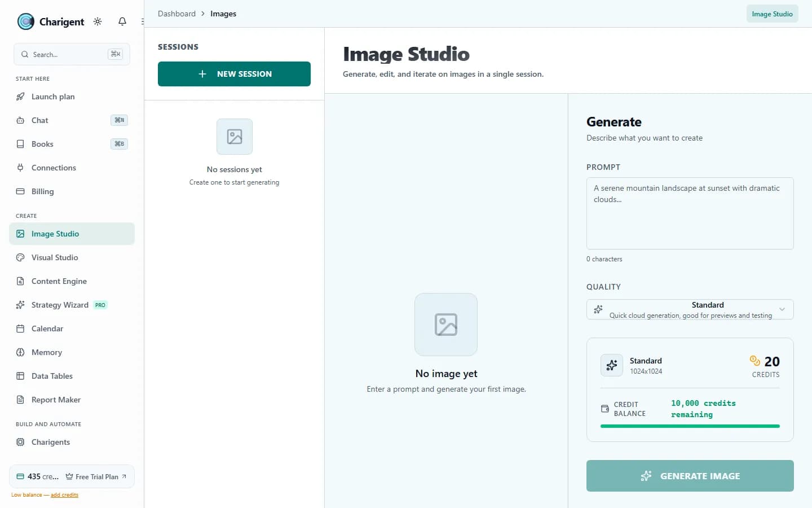This screenshot has height=508, width=812.
Task: Click the plug icon beside Connections
Action: [20, 168]
